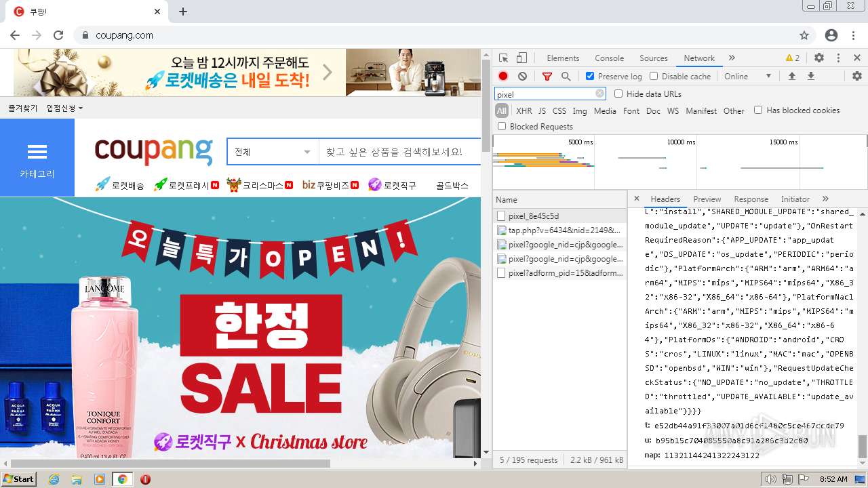
Task: Switch to the Elements panel
Action: (x=563, y=58)
